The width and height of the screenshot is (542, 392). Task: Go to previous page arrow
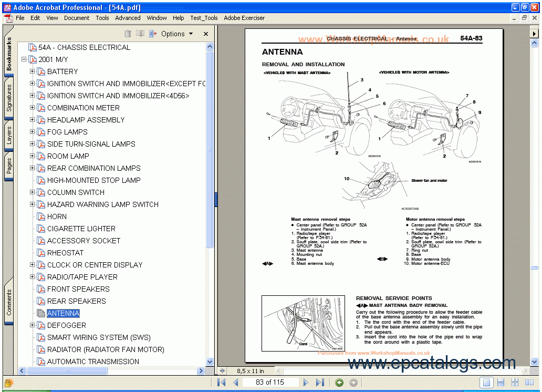(236, 383)
